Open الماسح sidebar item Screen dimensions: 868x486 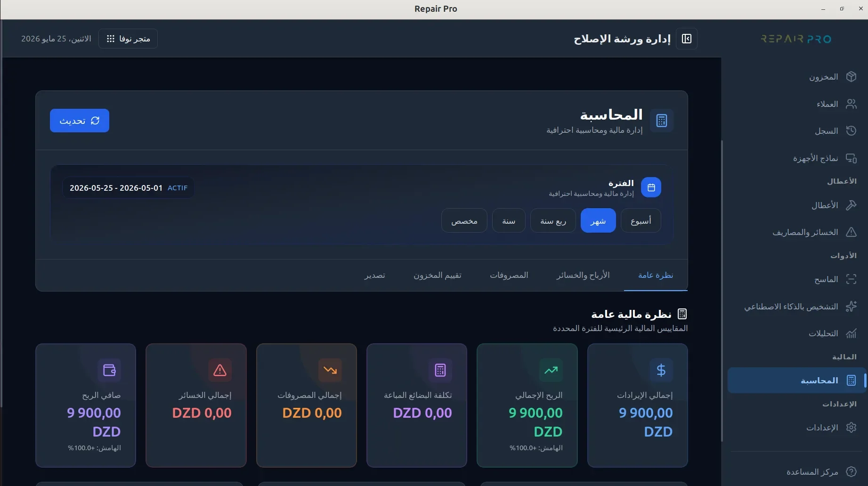click(797, 279)
